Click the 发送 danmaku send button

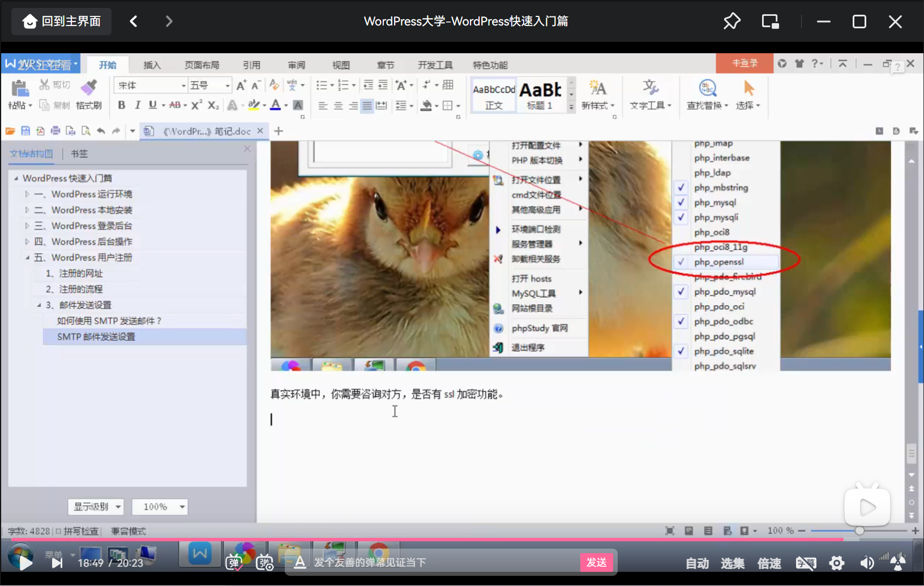[596, 562]
